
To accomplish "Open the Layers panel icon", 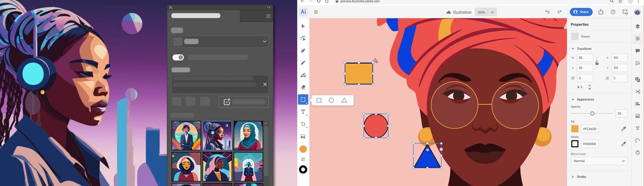I will 637,26.
